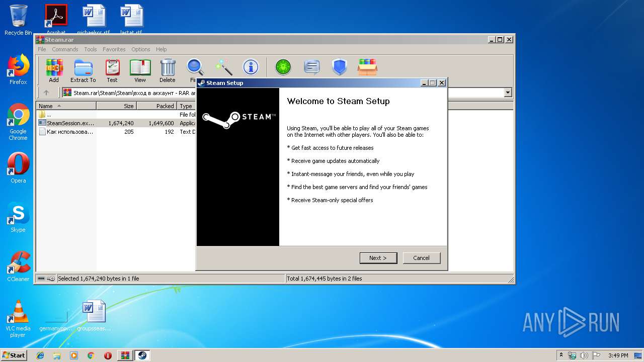Open the Help menu in WinRAR
644x362 pixels.
point(161,49)
